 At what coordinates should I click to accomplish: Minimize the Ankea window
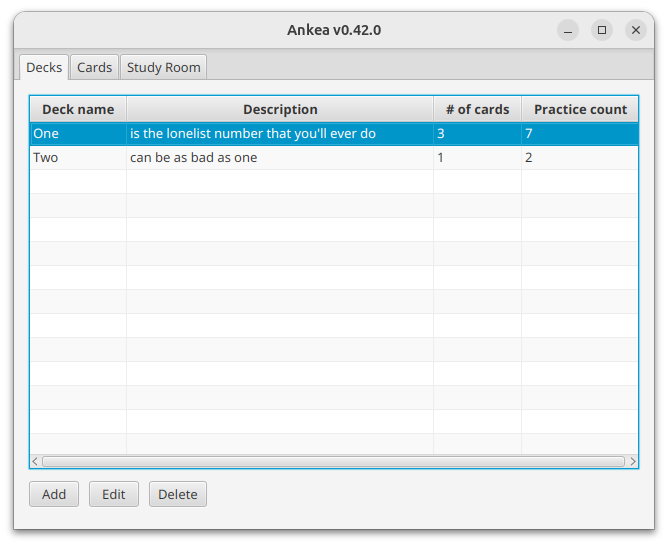pyautogui.click(x=568, y=30)
